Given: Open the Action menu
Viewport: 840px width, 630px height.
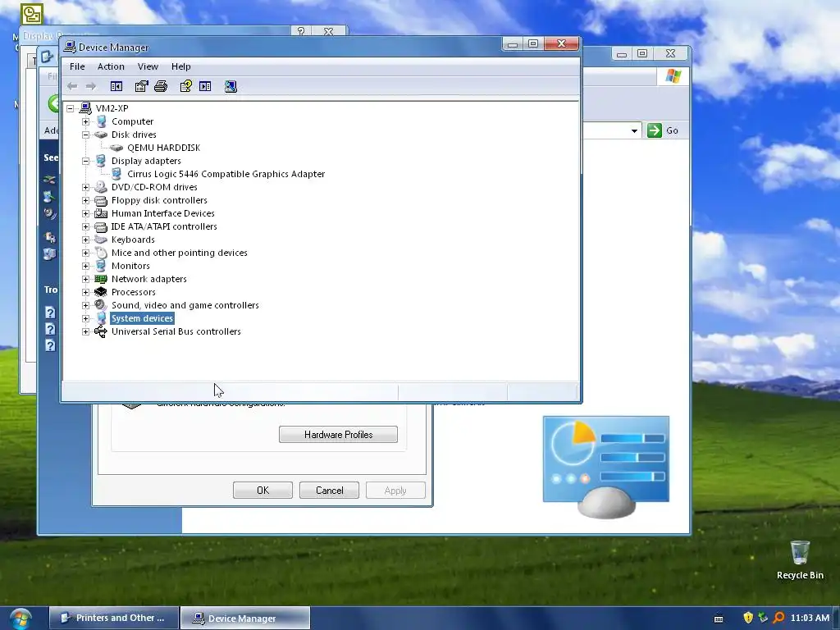Looking at the screenshot, I should click(111, 66).
